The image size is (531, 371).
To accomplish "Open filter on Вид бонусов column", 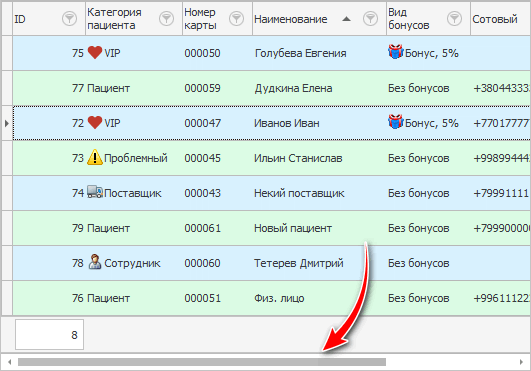I will coord(454,19).
